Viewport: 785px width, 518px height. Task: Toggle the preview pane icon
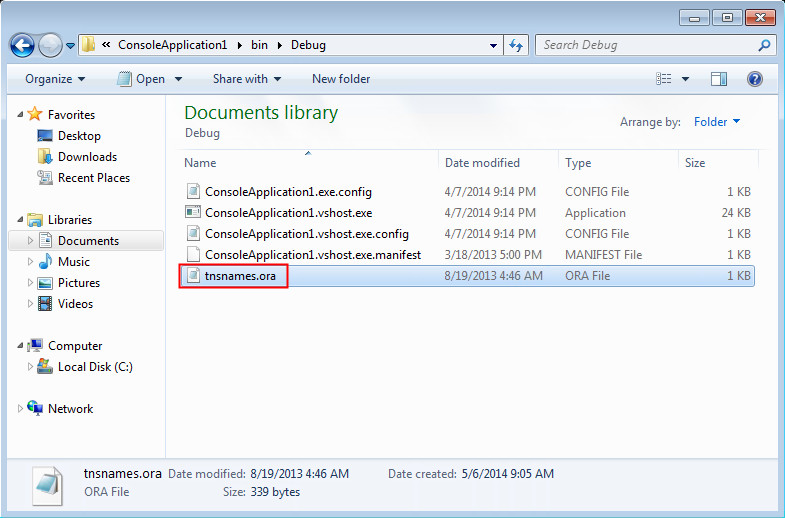coord(719,79)
